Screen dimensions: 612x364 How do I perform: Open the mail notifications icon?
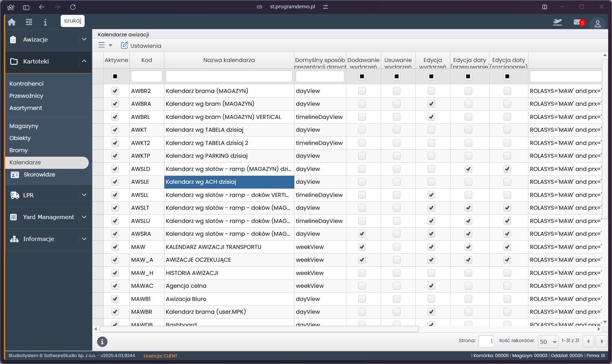(x=578, y=23)
